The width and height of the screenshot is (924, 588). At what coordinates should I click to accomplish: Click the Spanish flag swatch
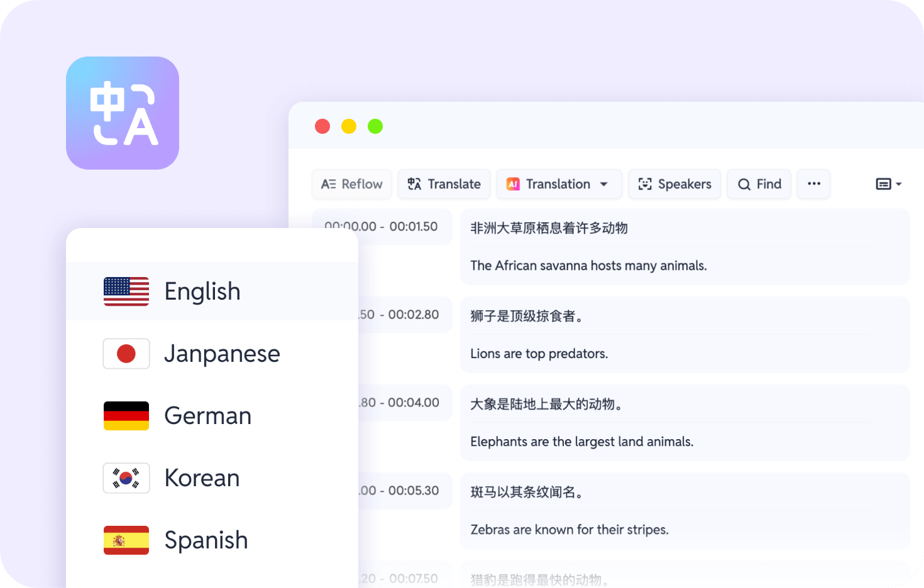click(126, 540)
